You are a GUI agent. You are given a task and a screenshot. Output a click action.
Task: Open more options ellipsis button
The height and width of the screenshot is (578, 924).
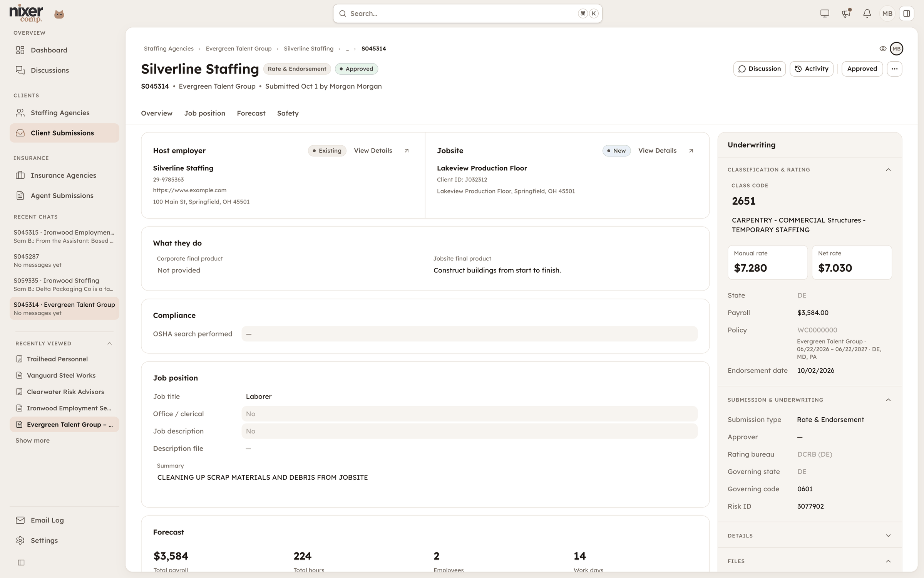(x=894, y=69)
